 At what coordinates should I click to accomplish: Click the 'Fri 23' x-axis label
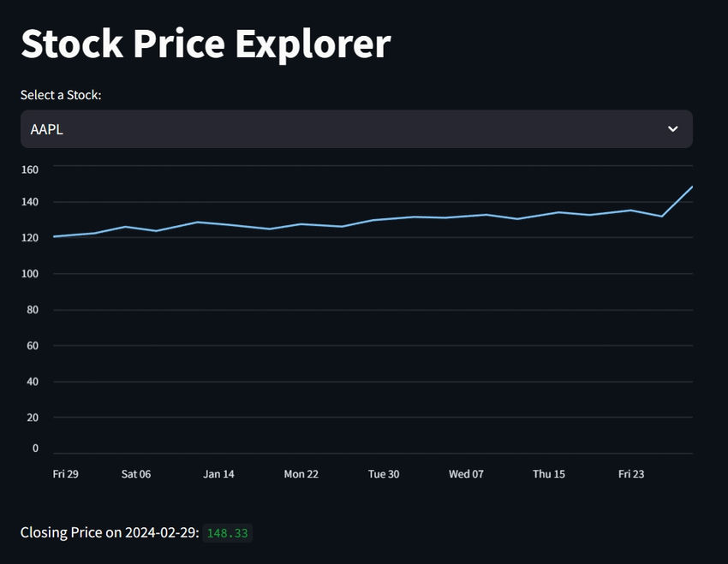pos(631,474)
